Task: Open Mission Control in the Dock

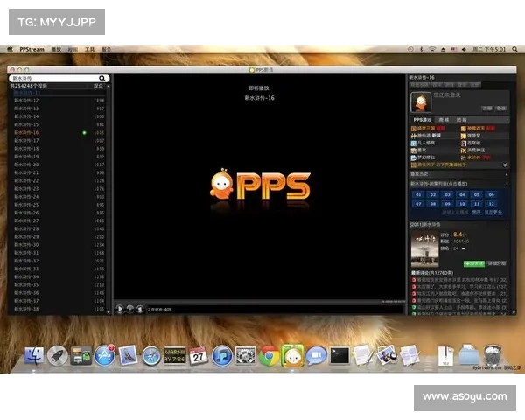Action: tap(80, 356)
